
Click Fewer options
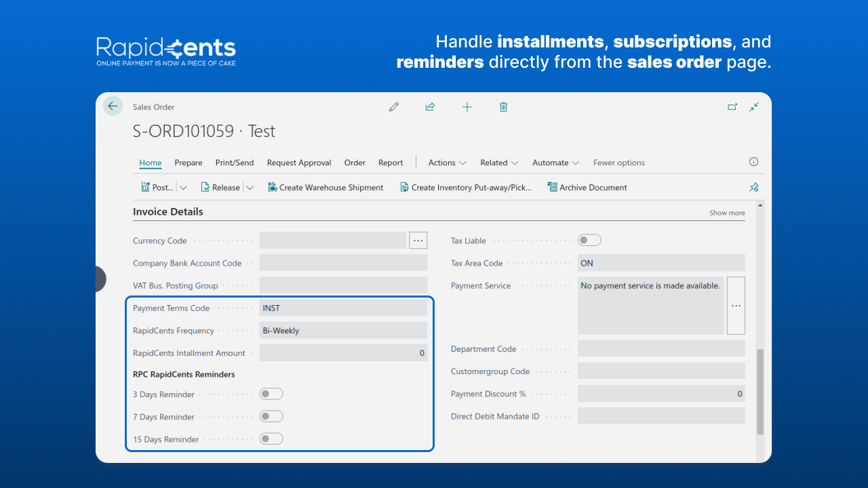click(x=619, y=163)
